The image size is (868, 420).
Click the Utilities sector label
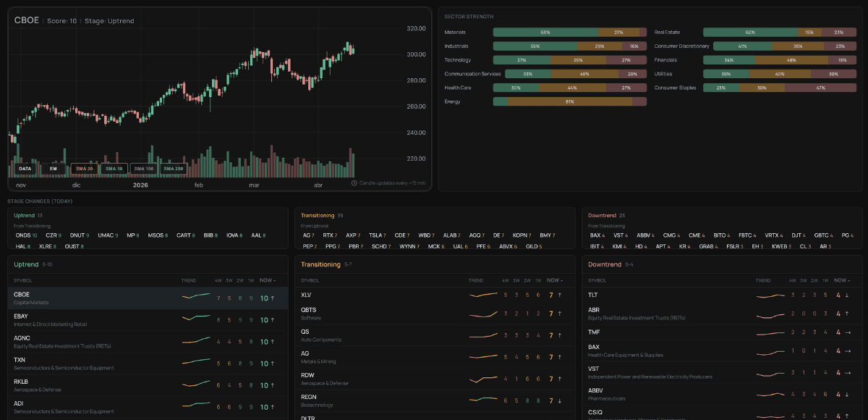click(663, 74)
